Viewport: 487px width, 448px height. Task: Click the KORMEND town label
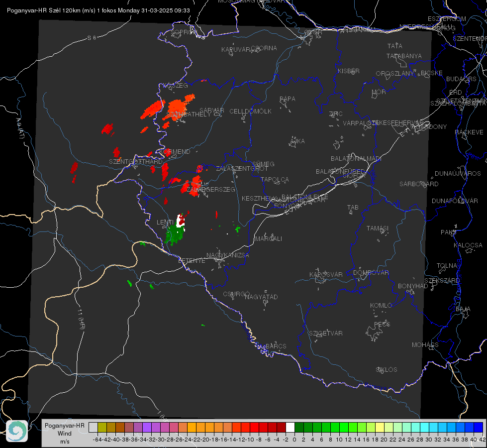[175, 152]
